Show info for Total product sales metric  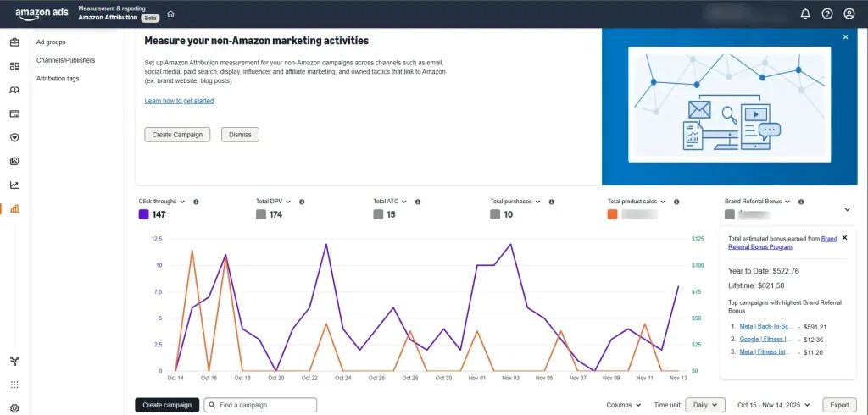pyautogui.click(x=676, y=202)
